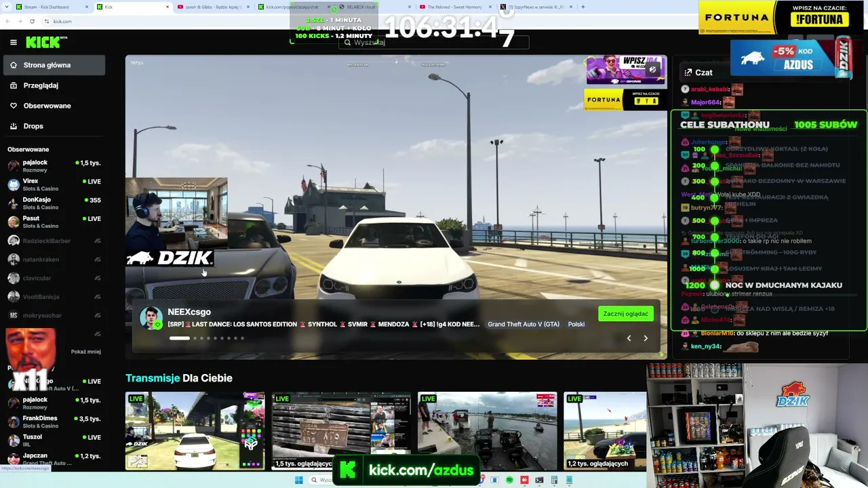Click the Czat icon in chat header
868x488 pixels.
[688, 73]
